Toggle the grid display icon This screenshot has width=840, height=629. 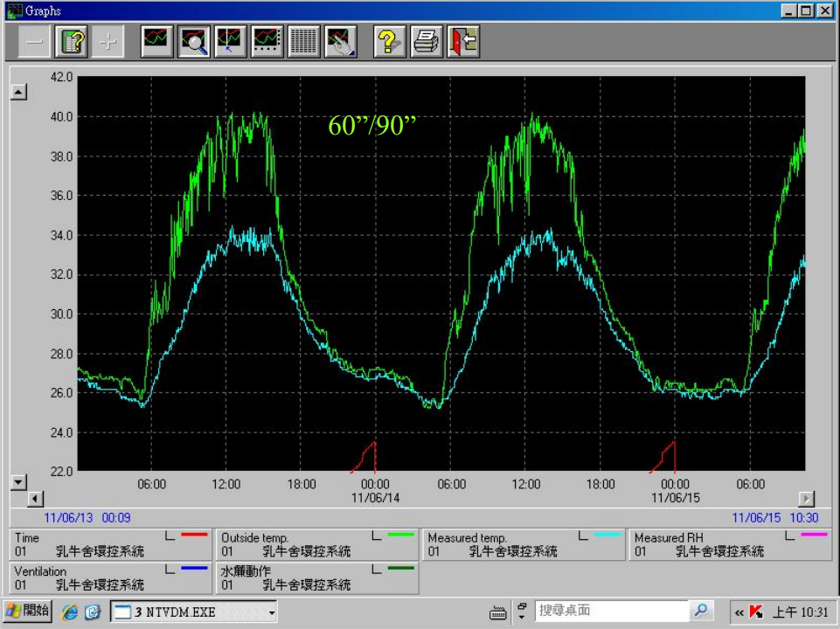tap(303, 41)
